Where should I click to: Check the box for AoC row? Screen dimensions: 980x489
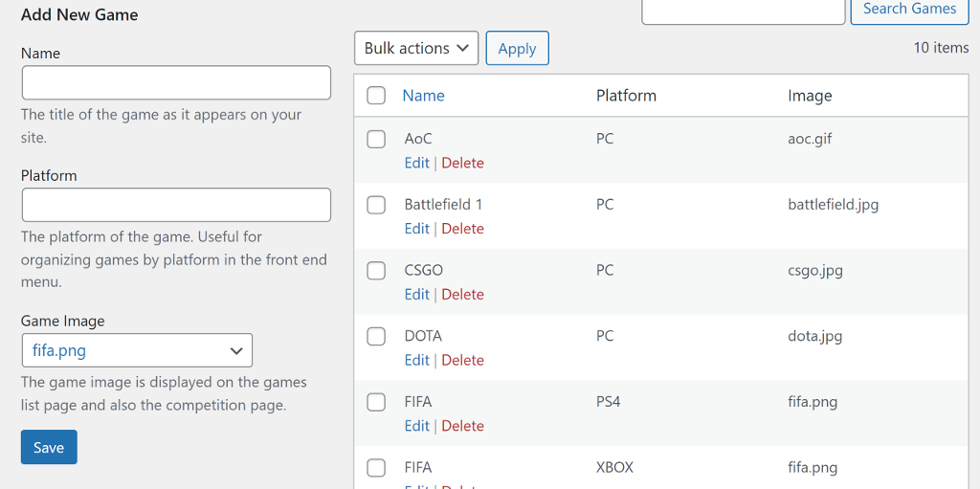[x=375, y=139]
